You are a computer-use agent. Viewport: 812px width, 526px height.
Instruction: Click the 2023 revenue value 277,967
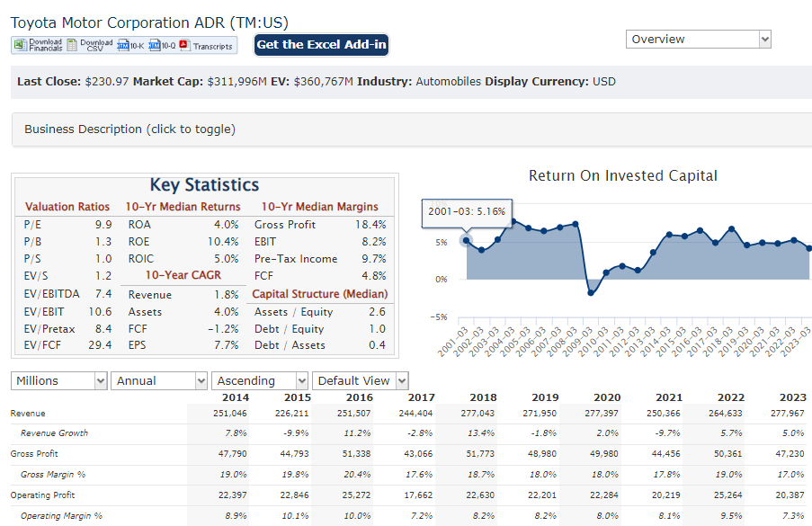pos(788,414)
